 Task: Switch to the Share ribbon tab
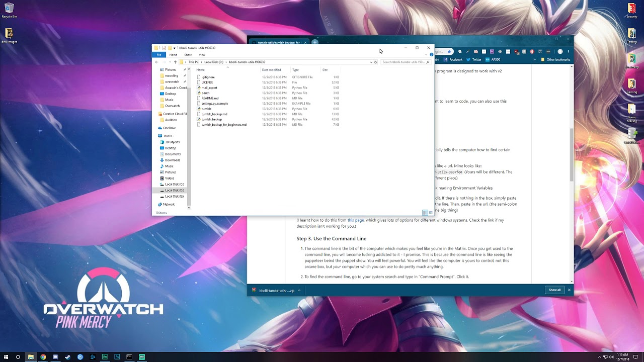(x=188, y=55)
